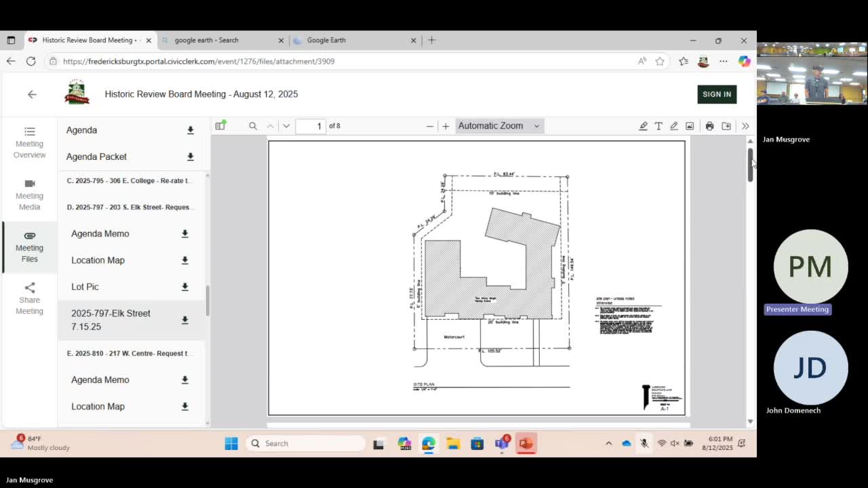This screenshot has height=488, width=868.
Task: Open the Location Map attachment link
Action: click(x=98, y=260)
